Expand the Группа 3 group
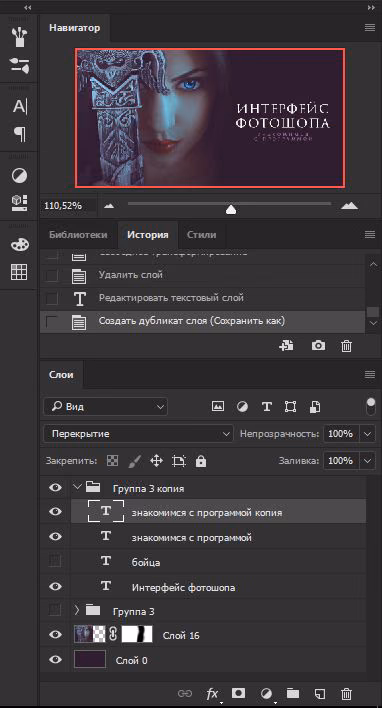The height and width of the screenshot is (708, 382). (x=77, y=610)
